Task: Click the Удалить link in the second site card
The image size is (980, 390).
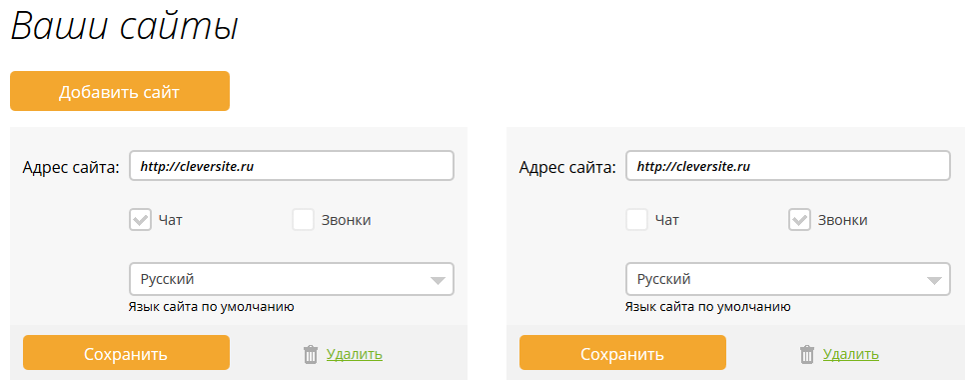Action: pos(850,354)
